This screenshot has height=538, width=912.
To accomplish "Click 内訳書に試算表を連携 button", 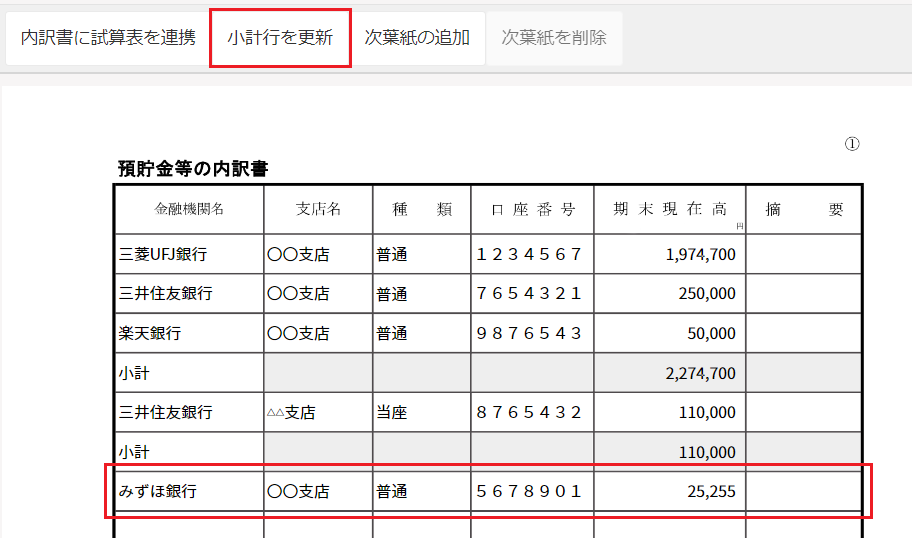I will point(108,38).
